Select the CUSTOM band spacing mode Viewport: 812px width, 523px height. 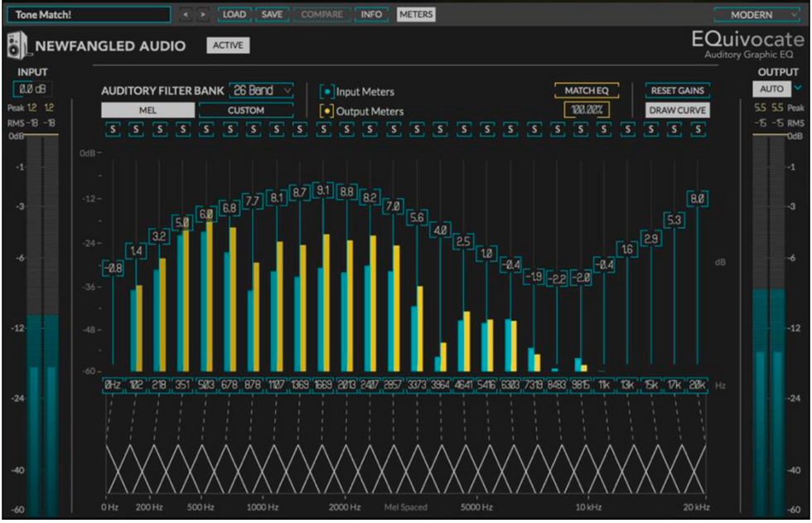pos(246,109)
